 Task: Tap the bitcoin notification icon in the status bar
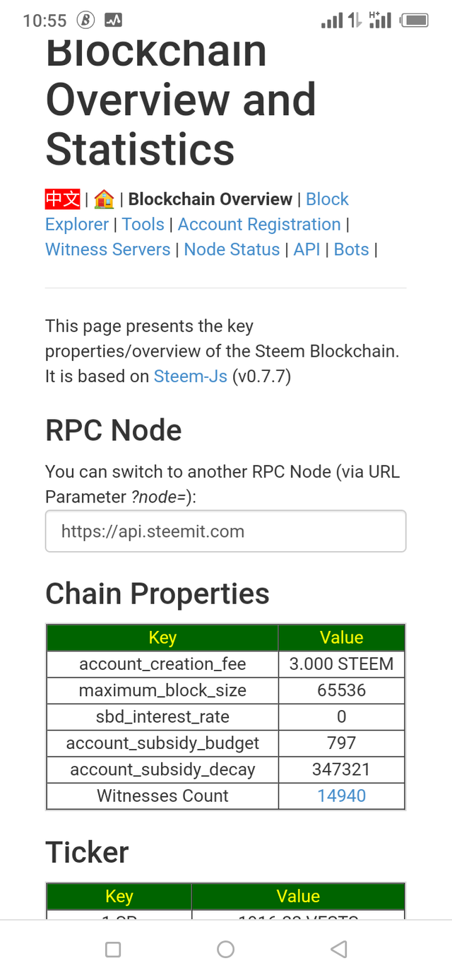pos(85,20)
